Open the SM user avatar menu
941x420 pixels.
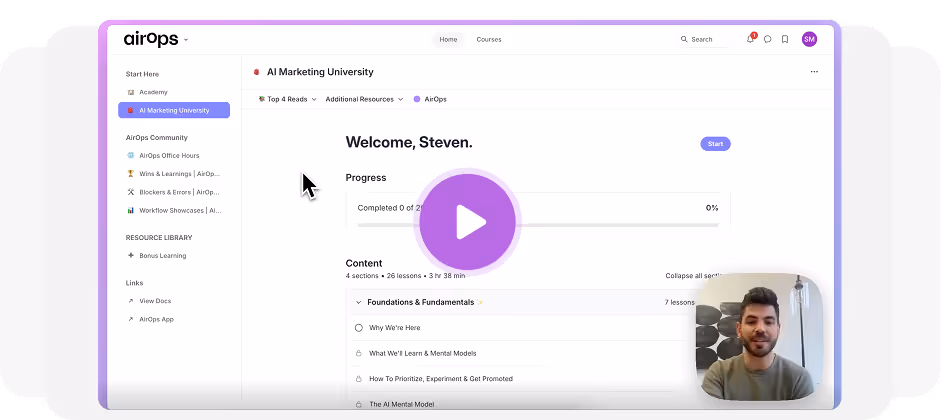pyautogui.click(x=809, y=39)
